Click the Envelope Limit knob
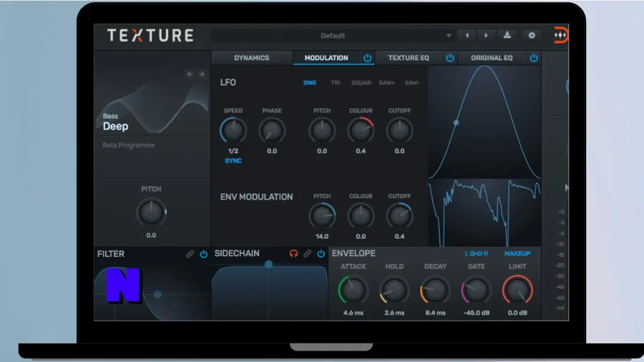The width and height of the screenshot is (644, 362). 518,290
